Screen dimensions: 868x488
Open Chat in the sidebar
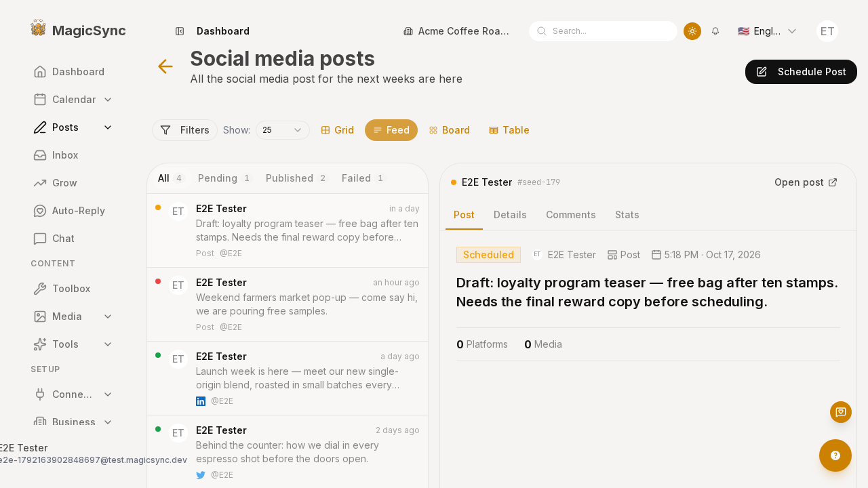point(73,238)
